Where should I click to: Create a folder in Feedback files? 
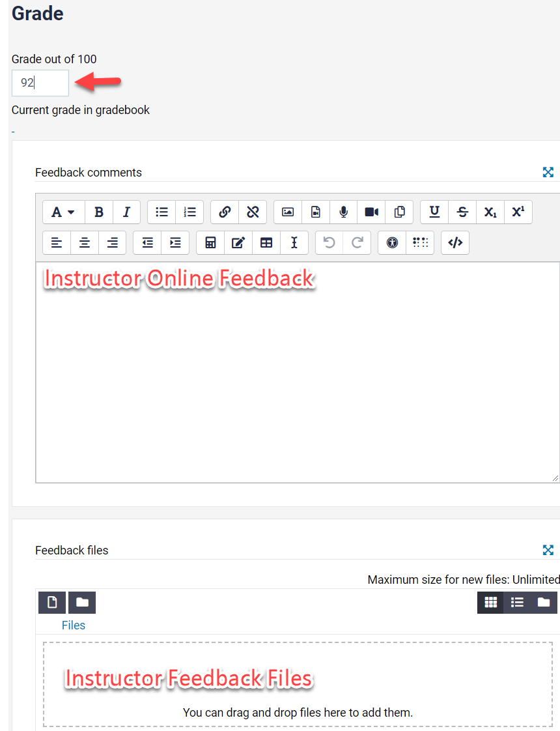coord(81,602)
